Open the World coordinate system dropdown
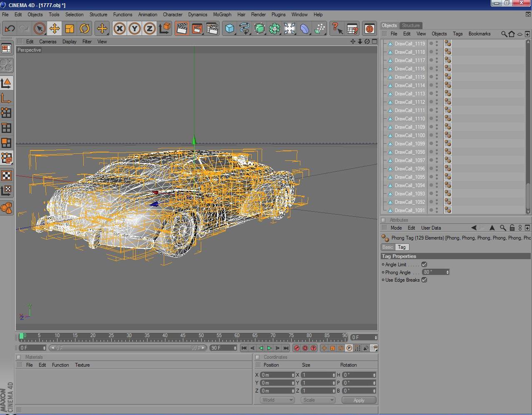 point(277,400)
